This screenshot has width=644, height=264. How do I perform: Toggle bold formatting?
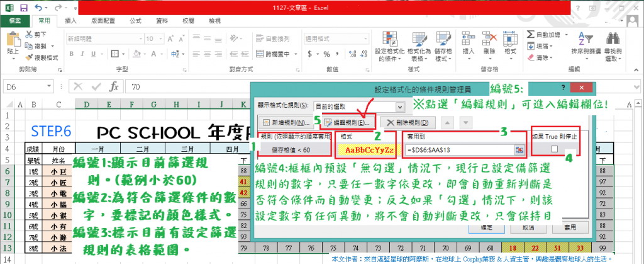(x=71, y=54)
